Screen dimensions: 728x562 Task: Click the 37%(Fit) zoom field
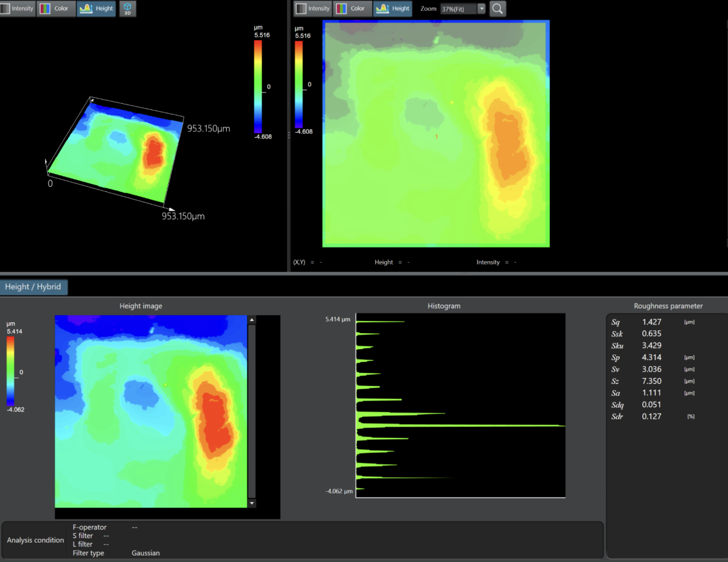(458, 9)
